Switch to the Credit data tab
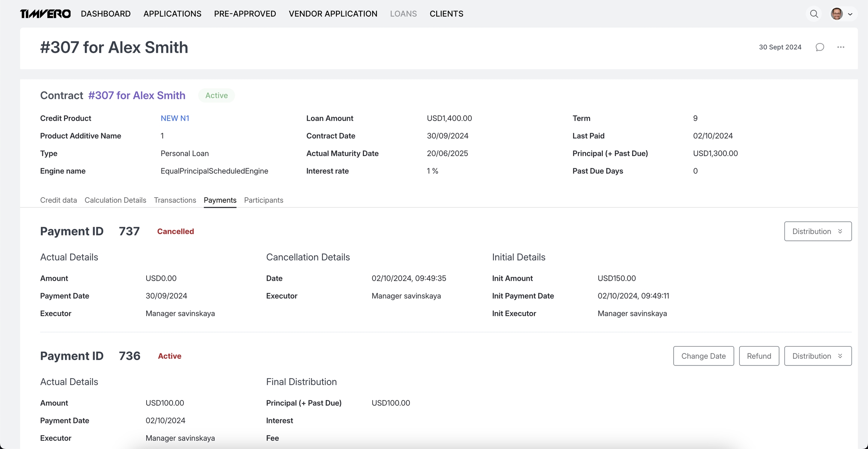The image size is (868, 449). [x=58, y=200]
